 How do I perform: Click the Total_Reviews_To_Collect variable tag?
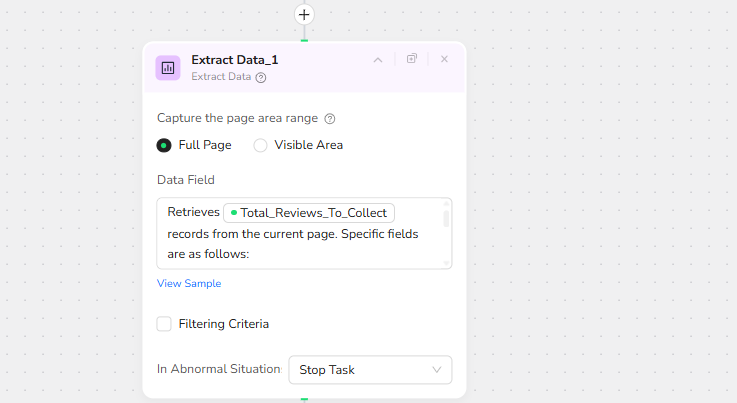[x=310, y=212]
